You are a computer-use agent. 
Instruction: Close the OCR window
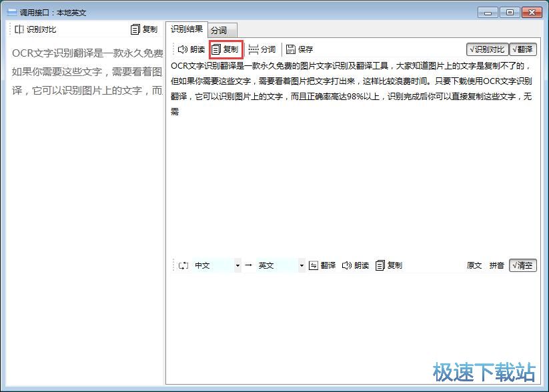[532, 13]
